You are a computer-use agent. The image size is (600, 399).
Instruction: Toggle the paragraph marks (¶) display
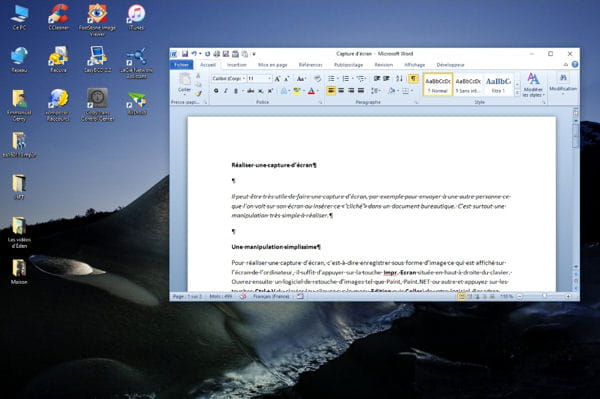pos(413,78)
